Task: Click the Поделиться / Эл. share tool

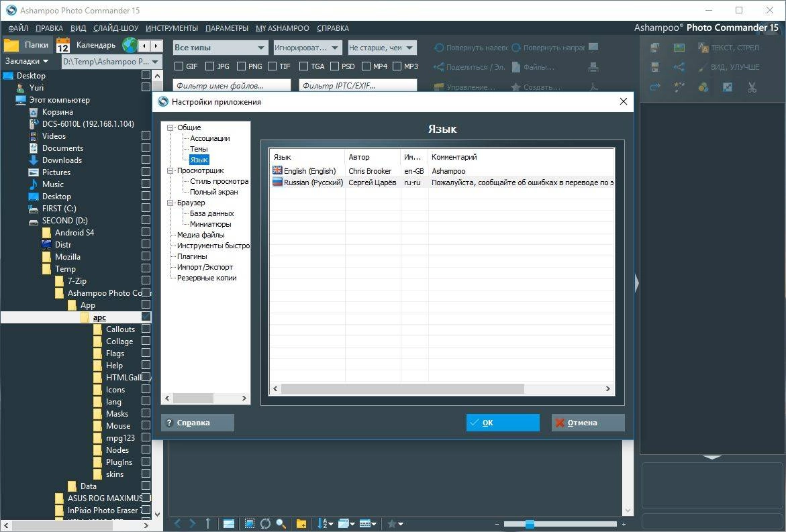Action: point(469,67)
